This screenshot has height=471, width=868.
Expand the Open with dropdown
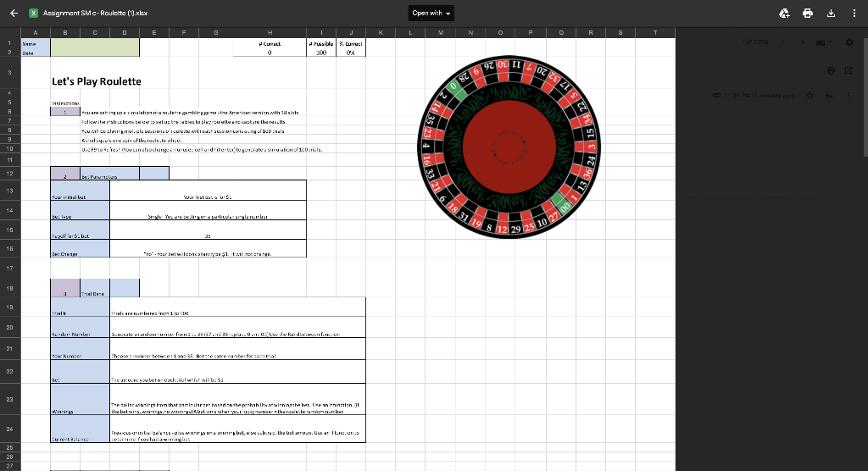pyautogui.click(x=431, y=14)
